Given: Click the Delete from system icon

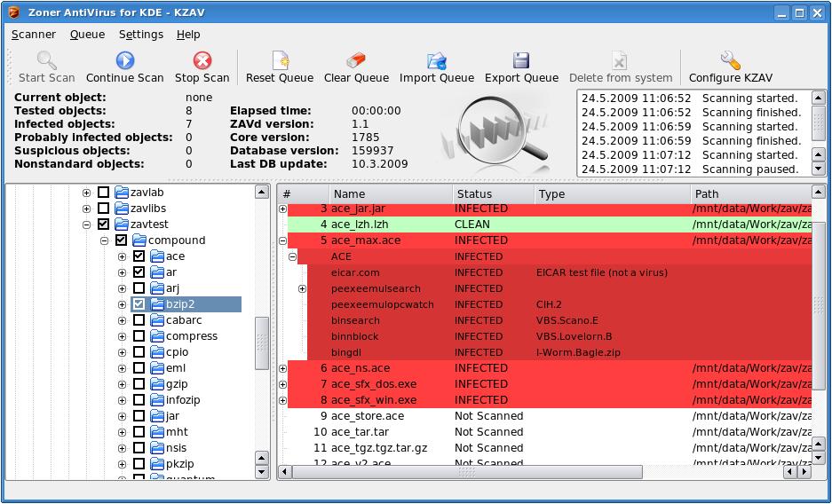Looking at the screenshot, I should [x=620, y=60].
